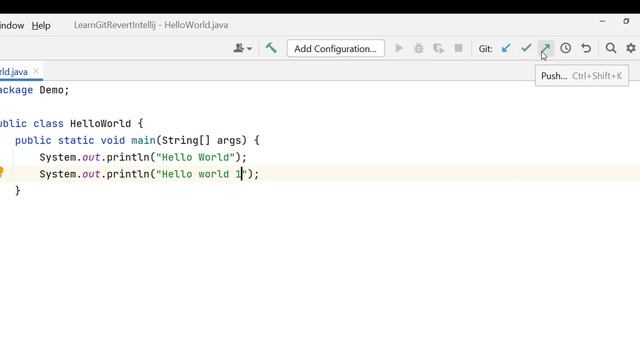The height and width of the screenshot is (360, 640).
Task: Click the 'Git:' toolbar label
Action: 485,49
